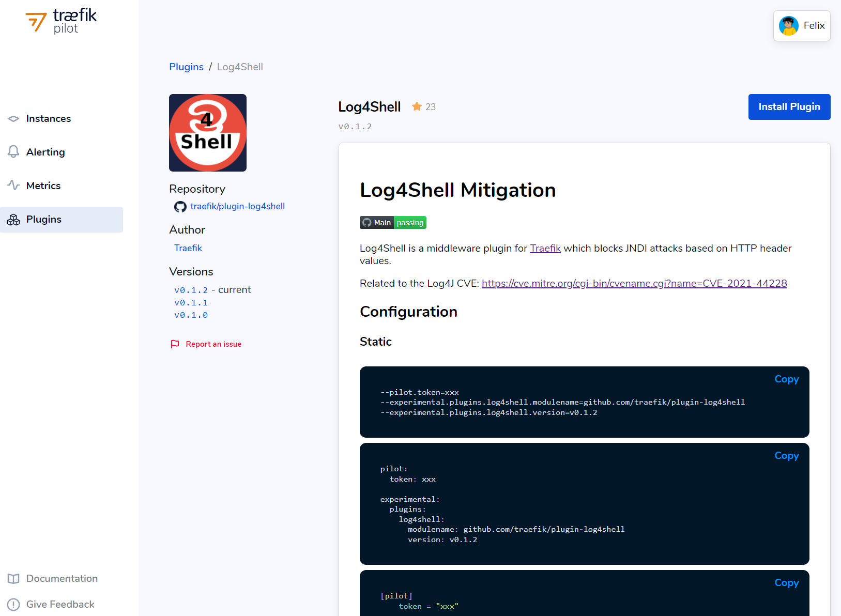This screenshot has width=841, height=616.
Task: Click the Plugins cubes icon
Action: [x=13, y=220]
